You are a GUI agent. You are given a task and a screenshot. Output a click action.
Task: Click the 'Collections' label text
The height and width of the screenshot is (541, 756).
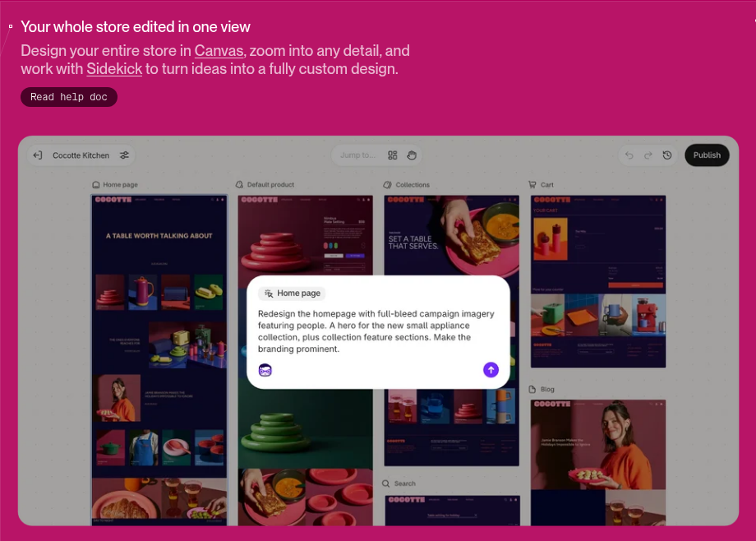point(413,185)
